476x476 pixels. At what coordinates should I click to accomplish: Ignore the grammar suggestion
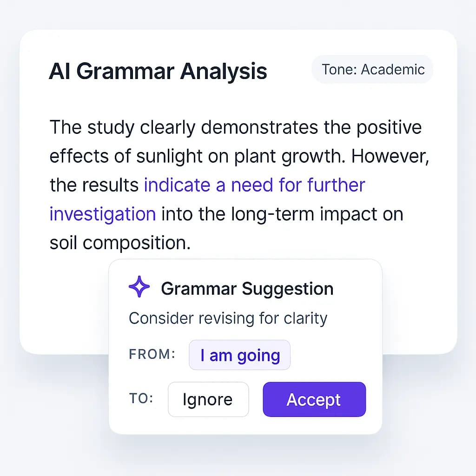pyautogui.click(x=208, y=399)
